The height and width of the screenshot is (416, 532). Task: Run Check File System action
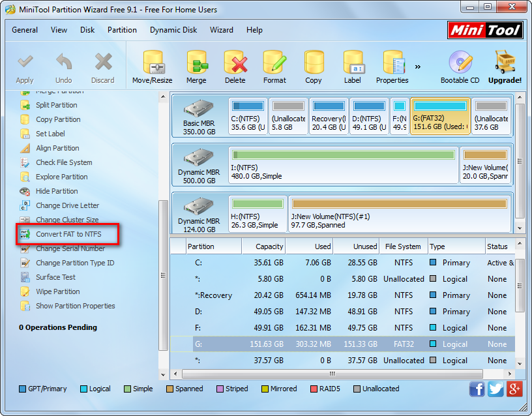click(x=56, y=162)
